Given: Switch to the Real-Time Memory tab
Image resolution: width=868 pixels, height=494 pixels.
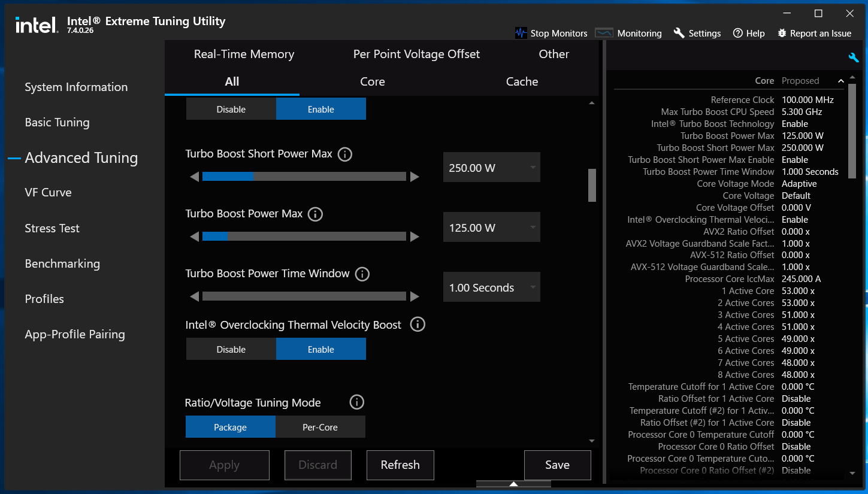Looking at the screenshot, I should pyautogui.click(x=244, y=54).
